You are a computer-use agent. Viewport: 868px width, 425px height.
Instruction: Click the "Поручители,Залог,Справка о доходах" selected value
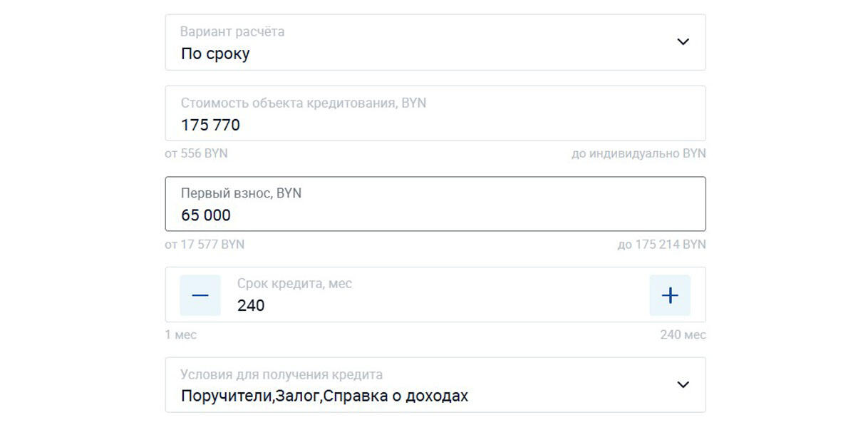pyautogui.click(x=324, y=396)
